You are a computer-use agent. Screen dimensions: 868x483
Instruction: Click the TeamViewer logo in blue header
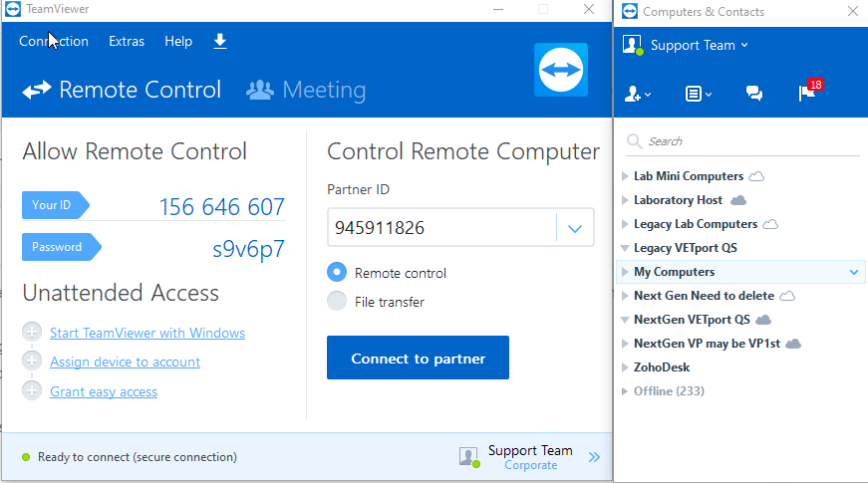tap(561, 70)
